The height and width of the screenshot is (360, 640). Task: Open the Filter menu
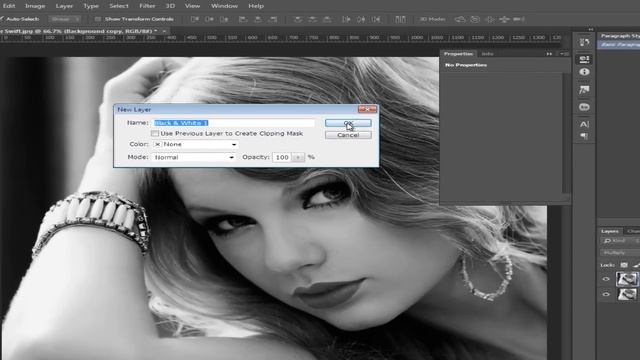click(x=147, y=6)
